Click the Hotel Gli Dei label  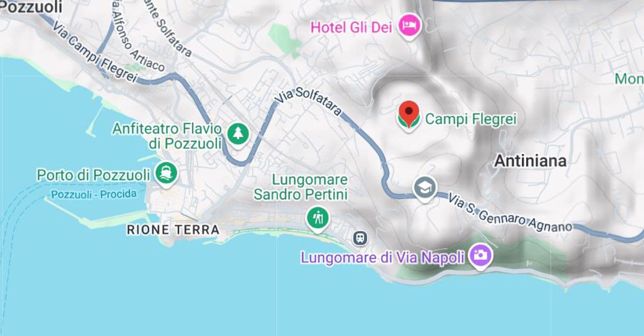pyautogui.click(x=352, y=28)
